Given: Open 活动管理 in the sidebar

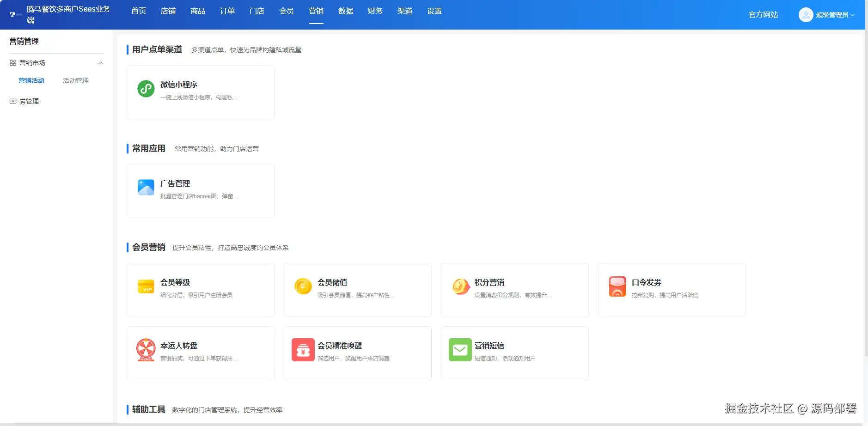Looking at the screenshot, I should click(x=76, y=80).
